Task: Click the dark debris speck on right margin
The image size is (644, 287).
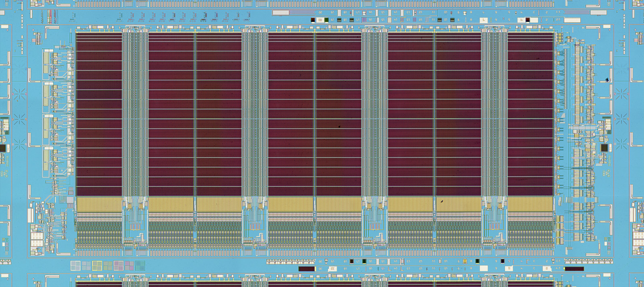Action: tap(607, 80)
